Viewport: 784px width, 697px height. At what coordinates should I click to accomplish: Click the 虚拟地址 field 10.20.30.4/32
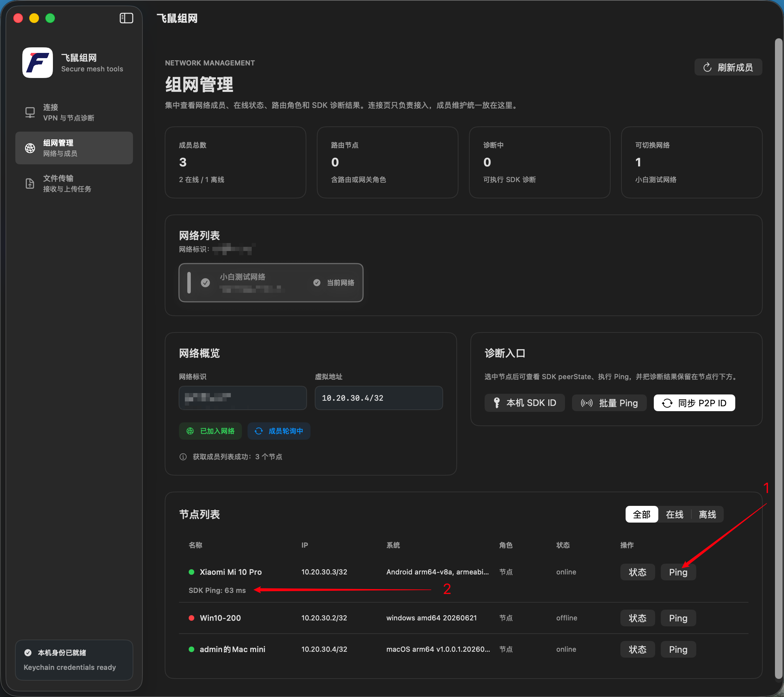coord(378,398)
